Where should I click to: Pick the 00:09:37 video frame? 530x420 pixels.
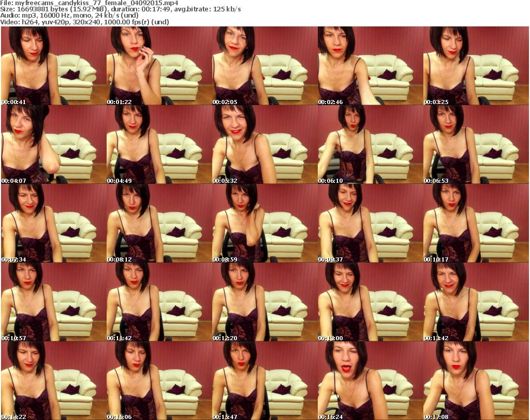click(370, 223)
